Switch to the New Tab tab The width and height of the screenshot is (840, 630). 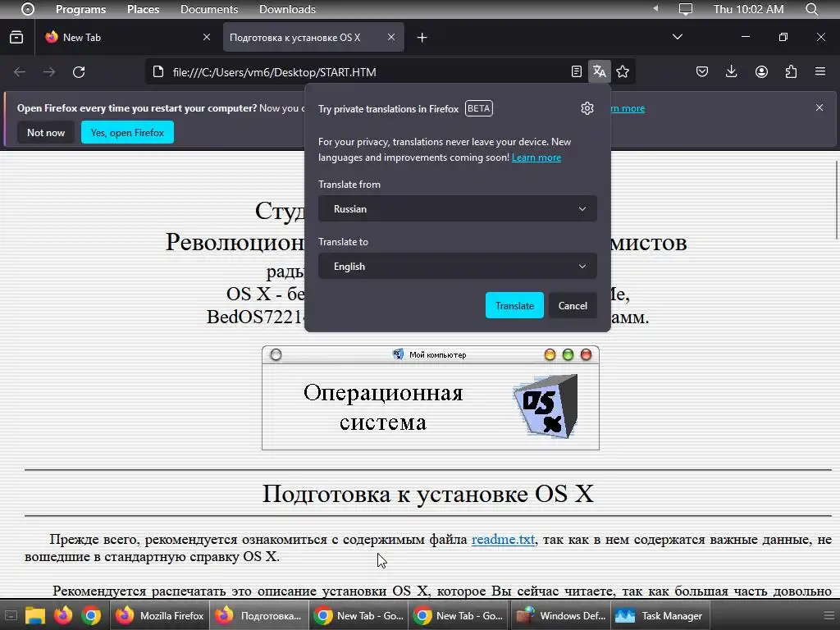coord(127,37)
